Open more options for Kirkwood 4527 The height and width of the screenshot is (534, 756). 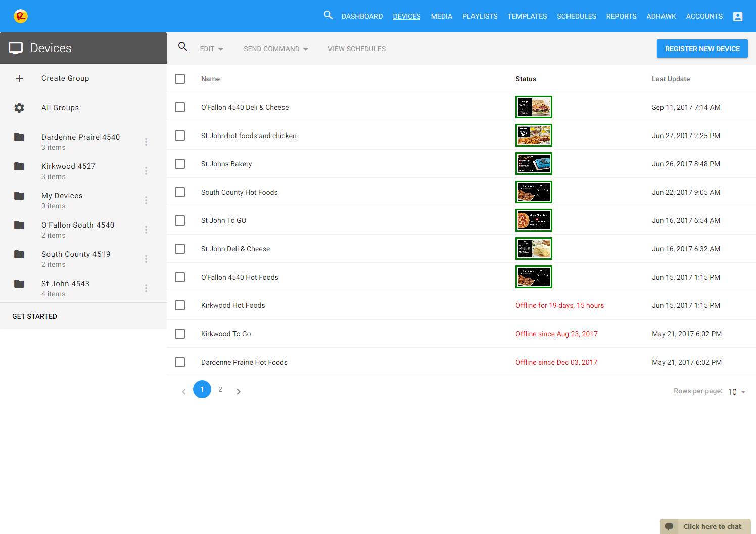click(x=146, y=171)
